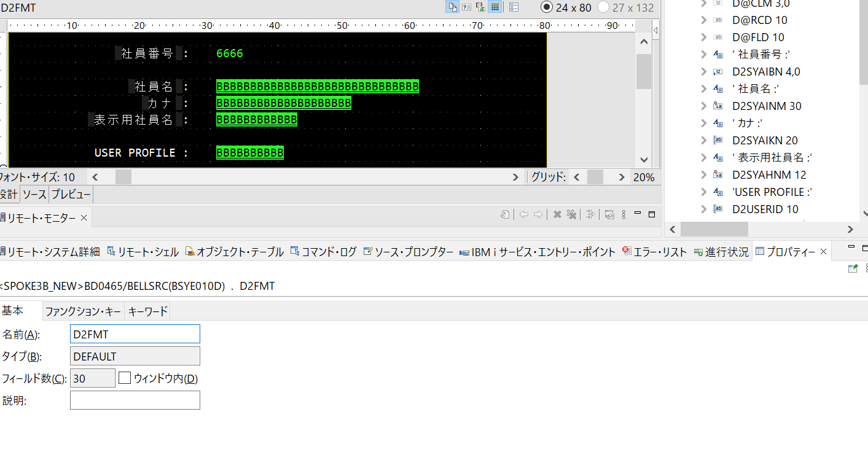Click the grid slider right arrow
Image resolution: width=868 pixels, height=460 pixels.
tap(622, 177)
